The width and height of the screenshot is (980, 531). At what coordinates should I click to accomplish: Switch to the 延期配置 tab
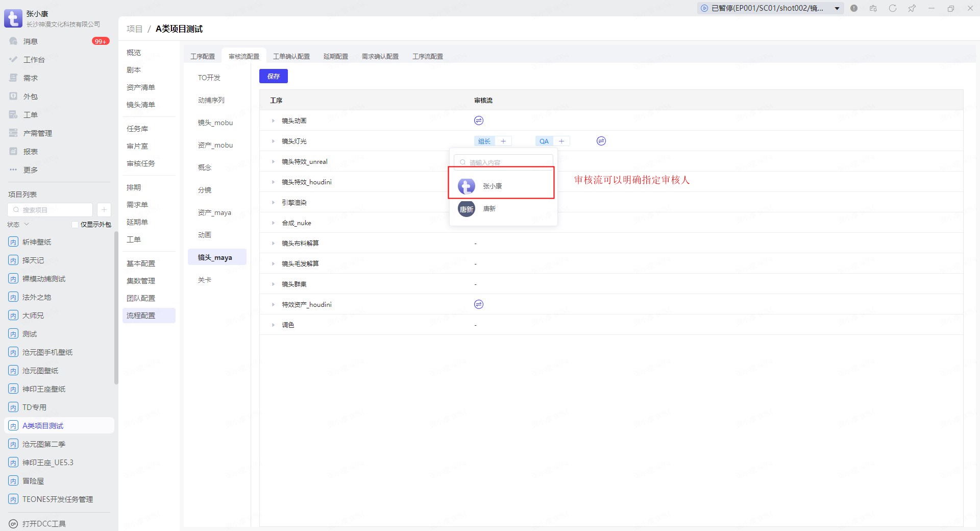(335, 56)
